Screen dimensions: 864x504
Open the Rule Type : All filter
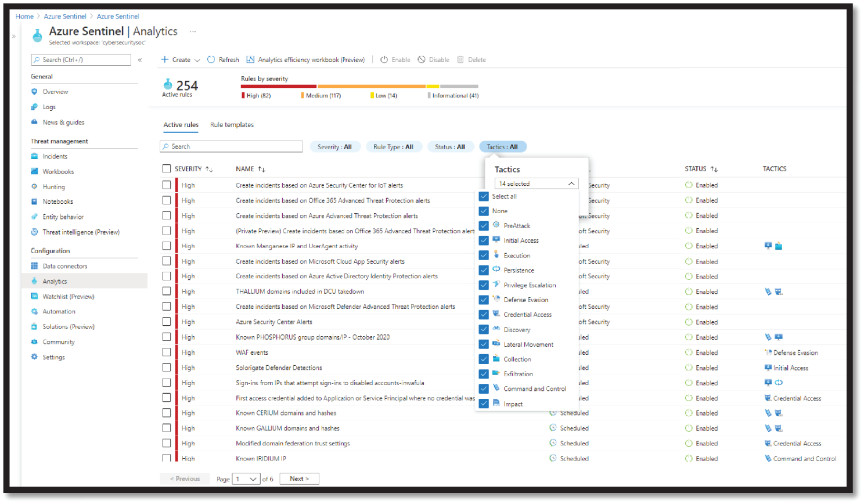pyautogui.click(x=393, y=147)
